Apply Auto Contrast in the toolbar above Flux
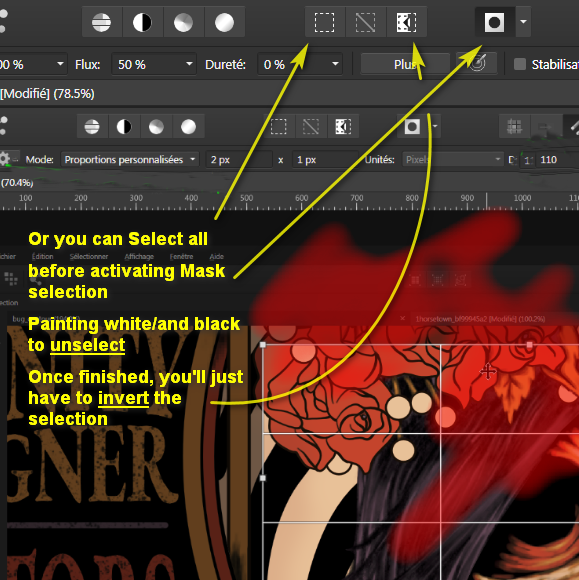Screen dimensions: 579x580 pyautogui.click(x=142, y=22)
